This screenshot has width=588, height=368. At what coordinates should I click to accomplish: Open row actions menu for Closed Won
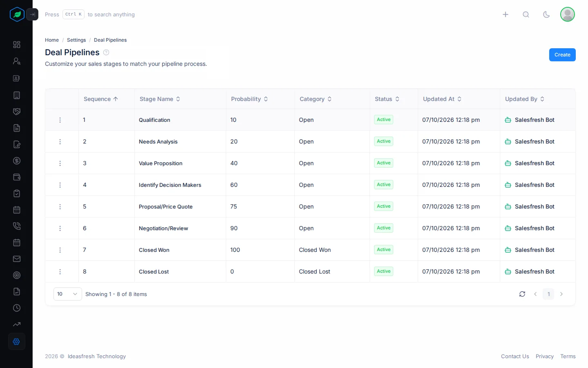click(60, 250)
